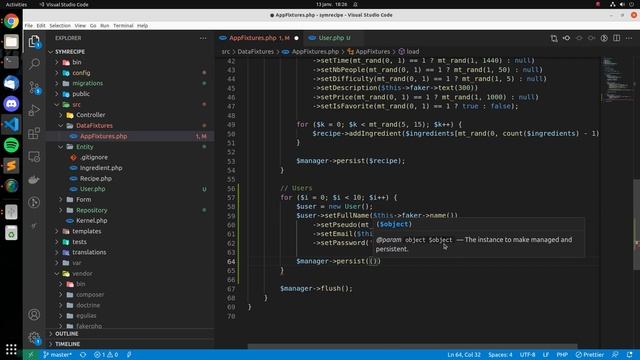Click the Prettier status bar button
This screenshot has height=360, width=640.
(x=590, y=355)
